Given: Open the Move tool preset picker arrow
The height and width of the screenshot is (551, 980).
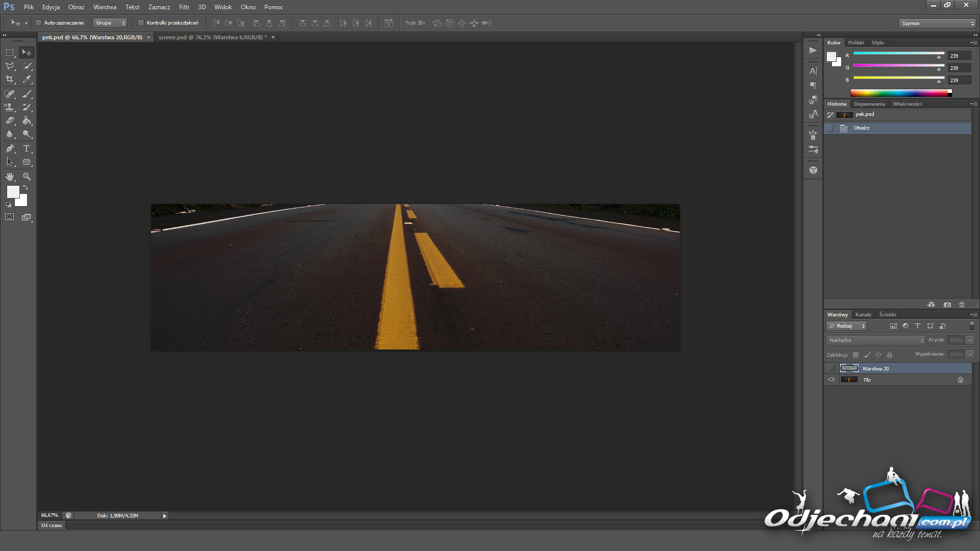Looking at the screenshot, I should point(26,23).
